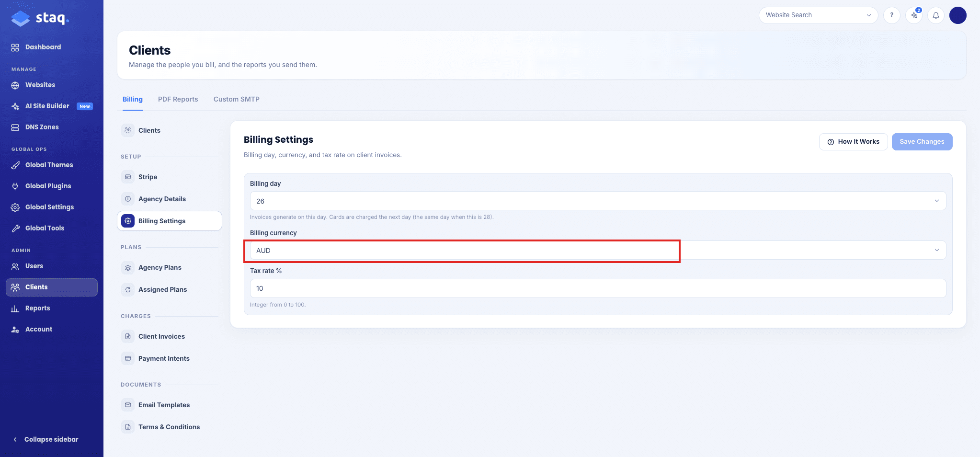
Task: Open Clients in Billing submenu
Action: click(170, 130)
